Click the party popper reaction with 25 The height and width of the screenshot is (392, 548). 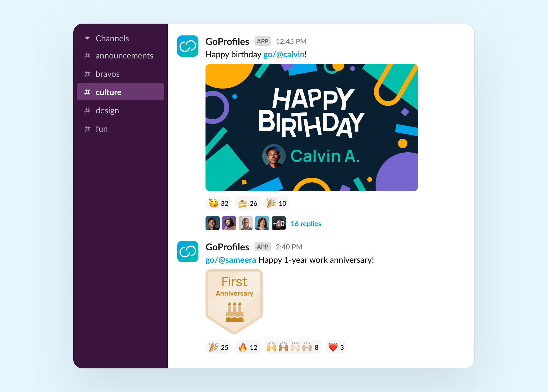click(219, 347)
